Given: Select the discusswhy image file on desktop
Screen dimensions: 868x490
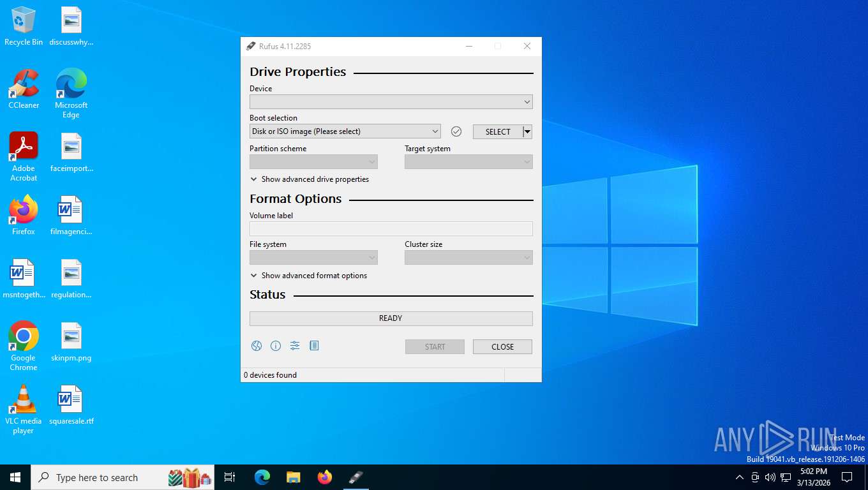Looking at the screenshot, I should 71,27.
